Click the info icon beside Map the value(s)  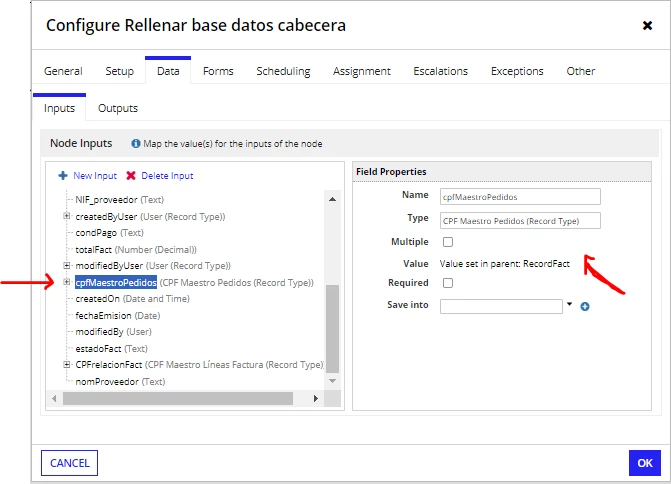point(136,143)
